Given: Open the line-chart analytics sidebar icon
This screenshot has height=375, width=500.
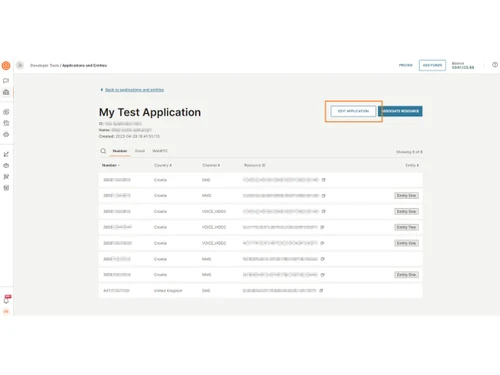Looking at the screenshot, I should click(6, 154).
